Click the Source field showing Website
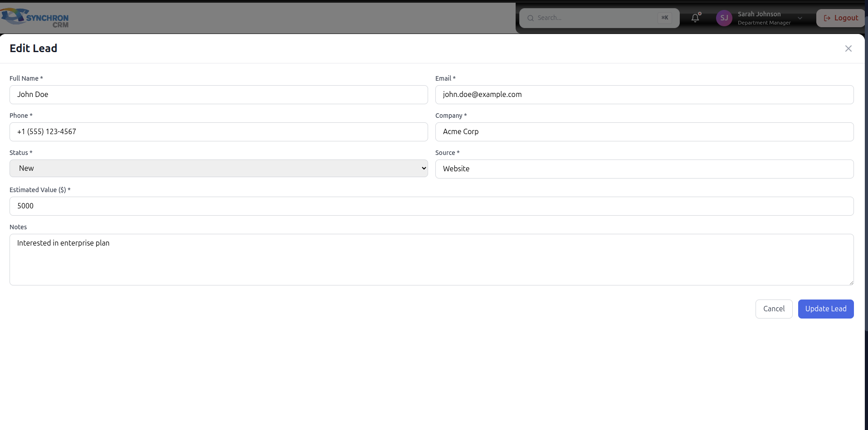This screenshot has height=430, width=868. [644, 169]
